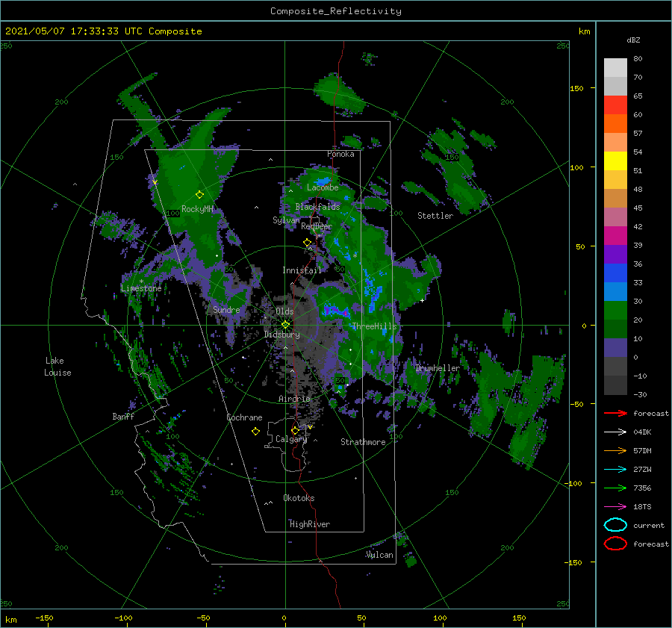Screen dimensions: 672x628
Task: Click the Blackfalds city label
Action: pyautogui.click(x=317, y=207)
